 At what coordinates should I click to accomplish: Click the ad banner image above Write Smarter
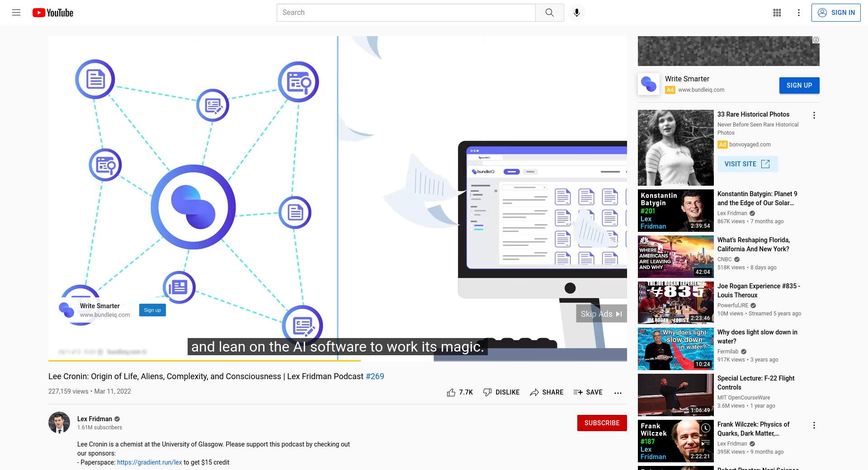728,51
